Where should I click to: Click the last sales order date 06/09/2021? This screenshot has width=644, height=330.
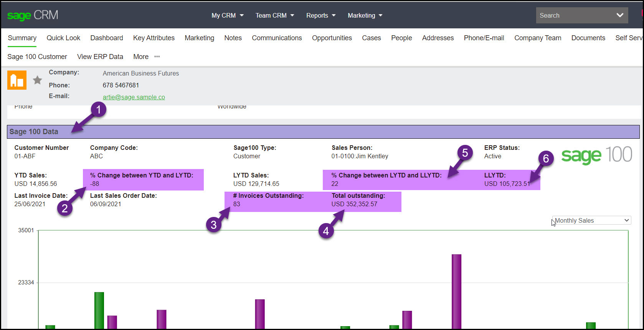(106, 204)
